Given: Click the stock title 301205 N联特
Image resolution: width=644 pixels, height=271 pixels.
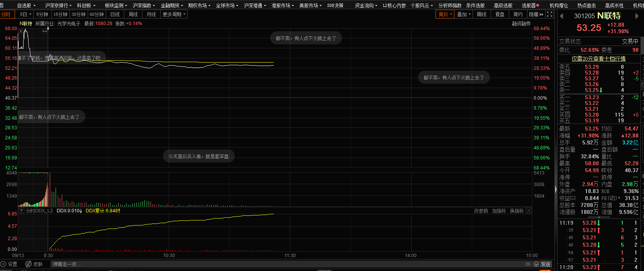Looking at the screenshot, I should tap(597, 16).
